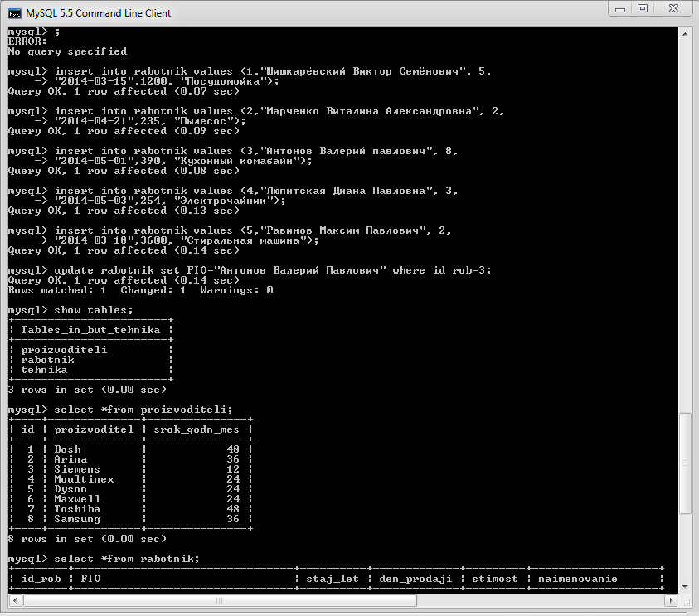Click the 'update rabotnik set FIO' command line
The image size is (699, 616).
(x=250, y=270)
